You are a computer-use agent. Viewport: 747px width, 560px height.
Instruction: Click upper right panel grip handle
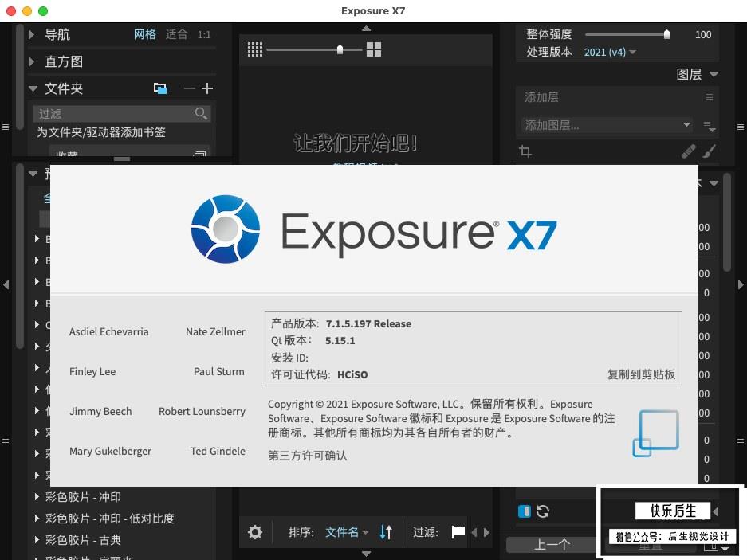741,127
